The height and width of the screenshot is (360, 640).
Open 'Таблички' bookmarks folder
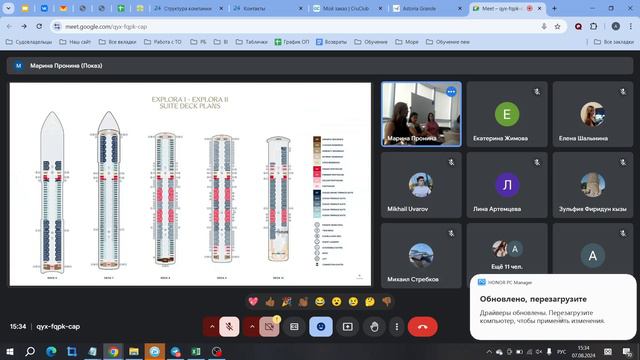click(251, 42)
